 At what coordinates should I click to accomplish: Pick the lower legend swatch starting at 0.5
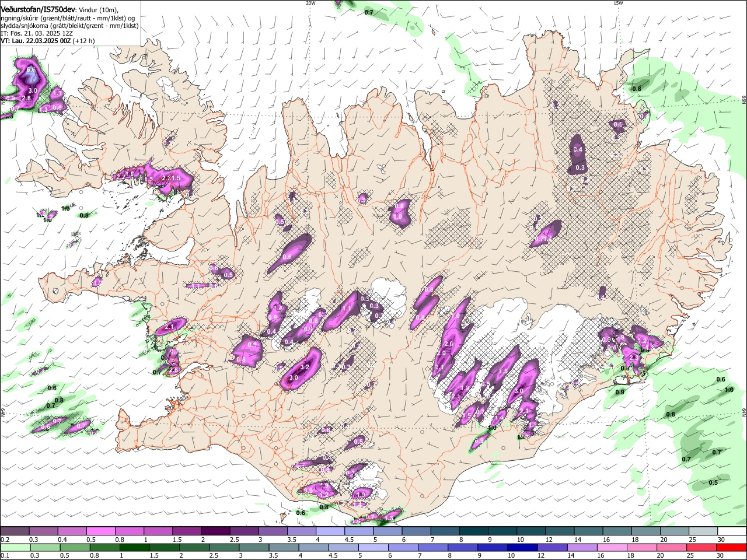click(75, 547)
